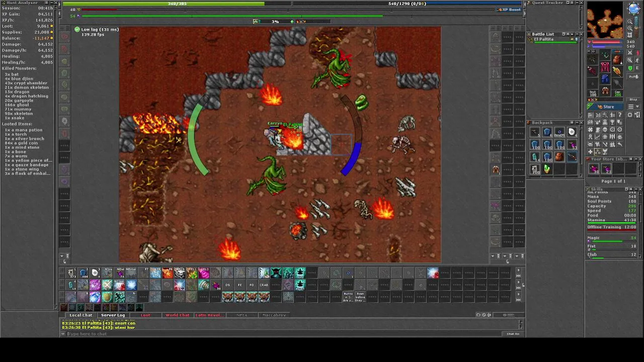Click the top action bar right arrow
Screen dimensions: 644x362
519,270
